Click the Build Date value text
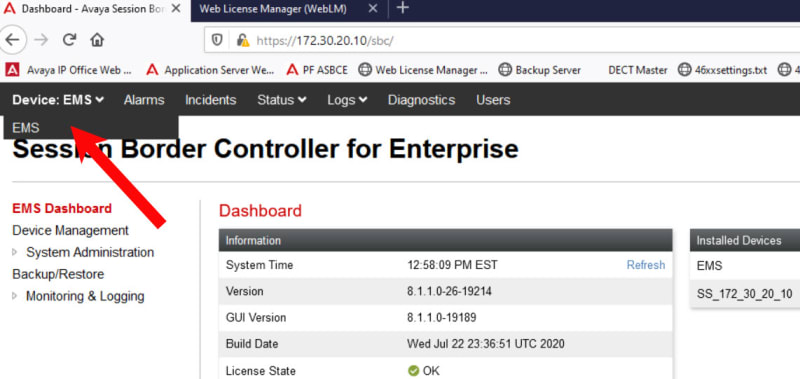 pyautogui.click(x=486, y=343)
